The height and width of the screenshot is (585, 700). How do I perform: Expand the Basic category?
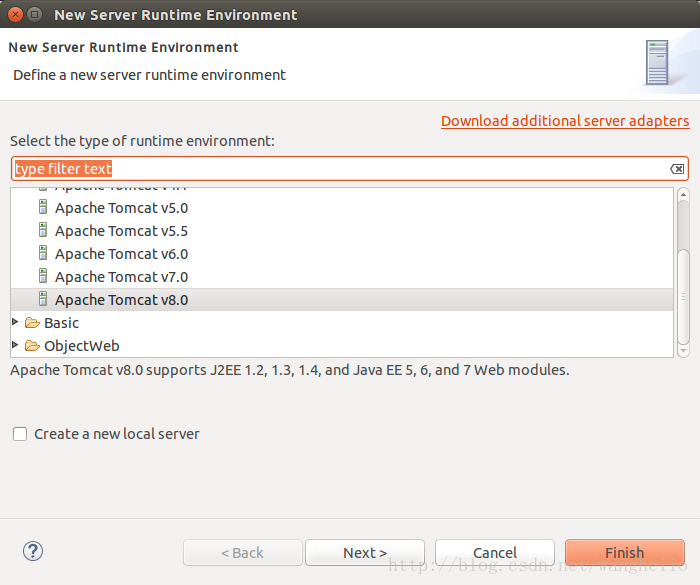point(15,322)
